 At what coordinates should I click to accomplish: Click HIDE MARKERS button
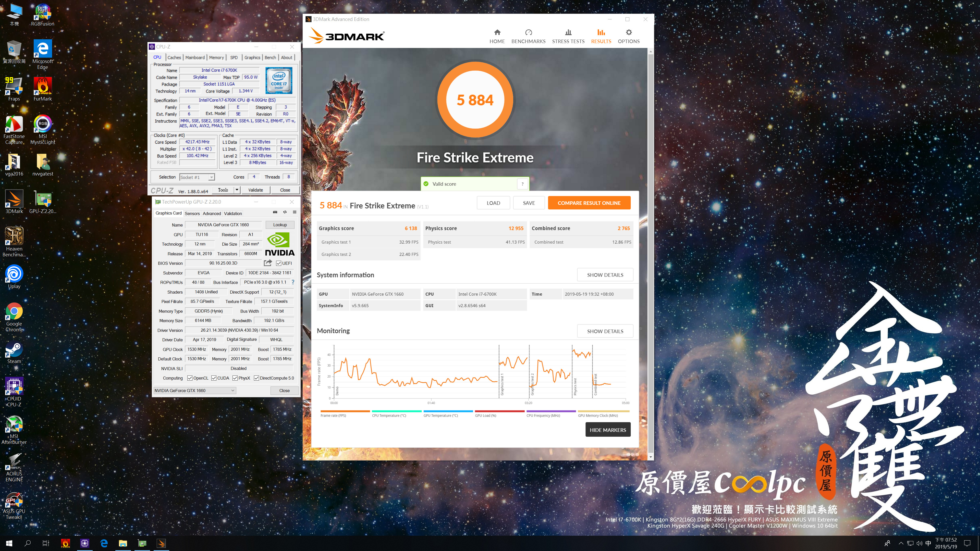tap(608, 430)
